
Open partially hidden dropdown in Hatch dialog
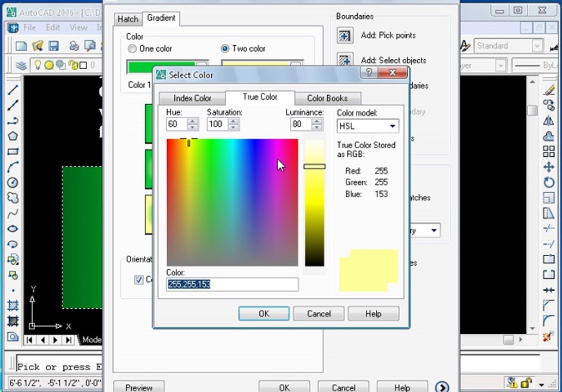pos(433,230)
